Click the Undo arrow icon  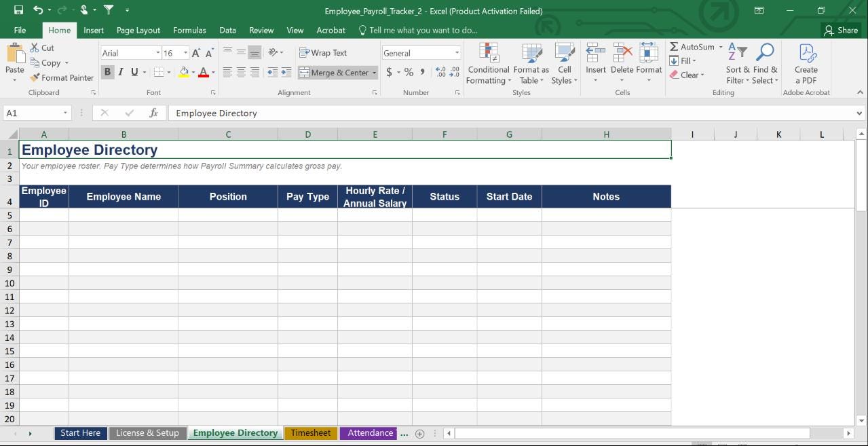point(38,10)
